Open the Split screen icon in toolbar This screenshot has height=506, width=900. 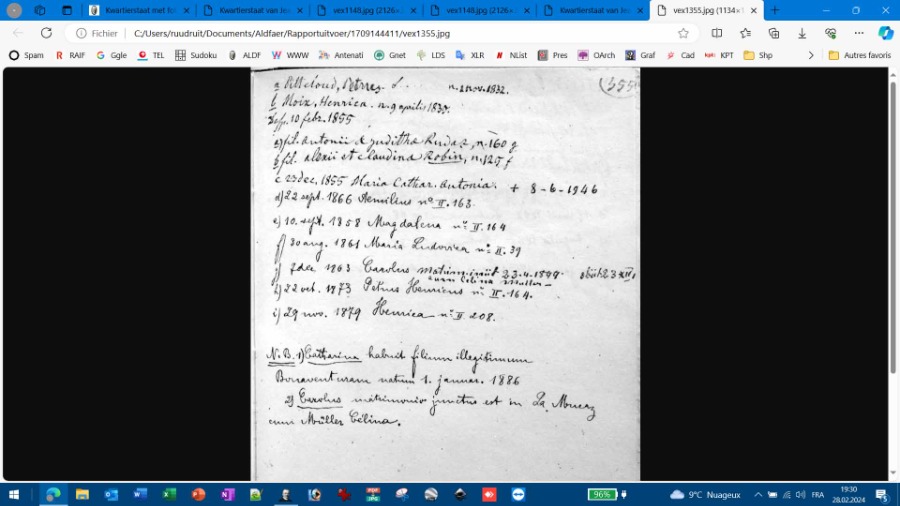(x=717, y=33)
